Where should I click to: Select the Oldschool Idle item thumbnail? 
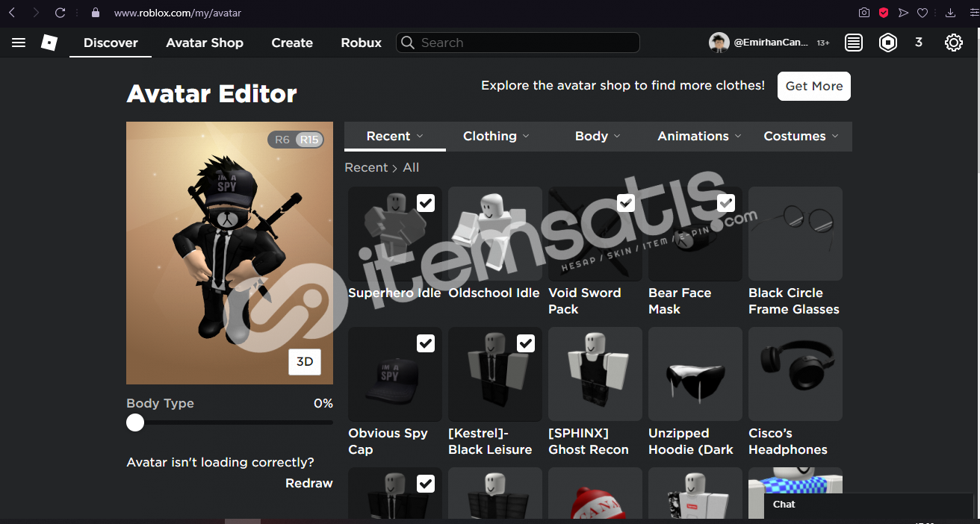click(495, 234)
